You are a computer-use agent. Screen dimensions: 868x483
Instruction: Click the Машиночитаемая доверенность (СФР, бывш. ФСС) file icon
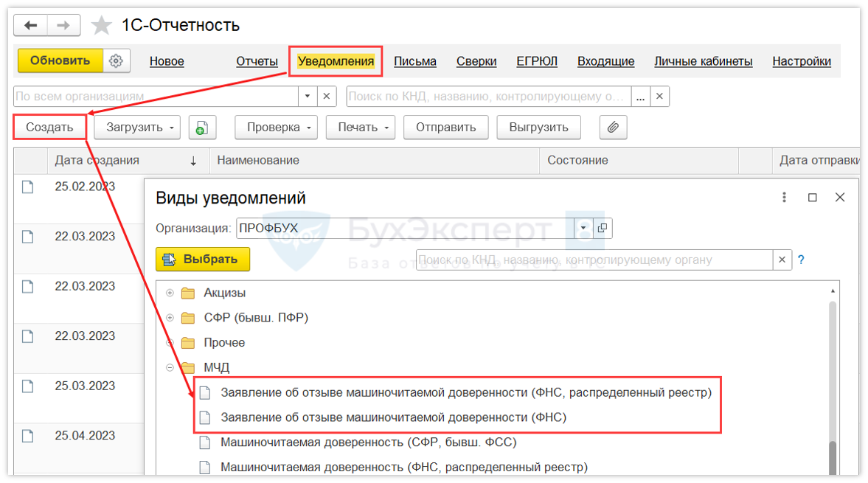point(205,442)
